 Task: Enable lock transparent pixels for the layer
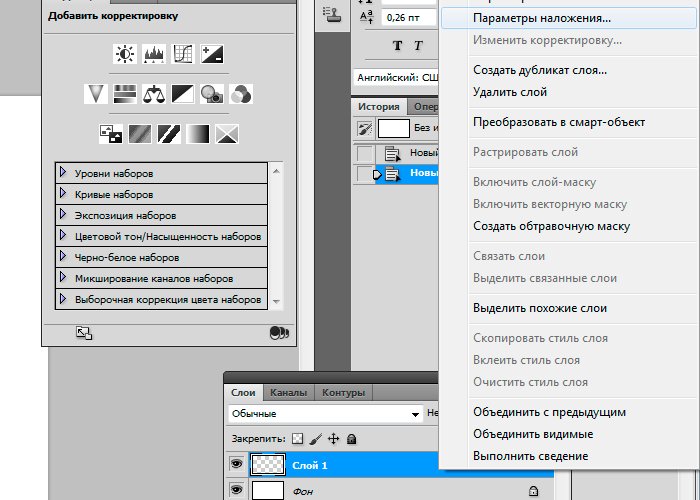296,438
